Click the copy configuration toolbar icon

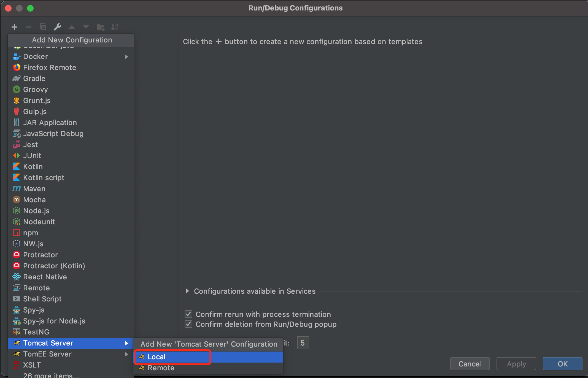(43, 27)
